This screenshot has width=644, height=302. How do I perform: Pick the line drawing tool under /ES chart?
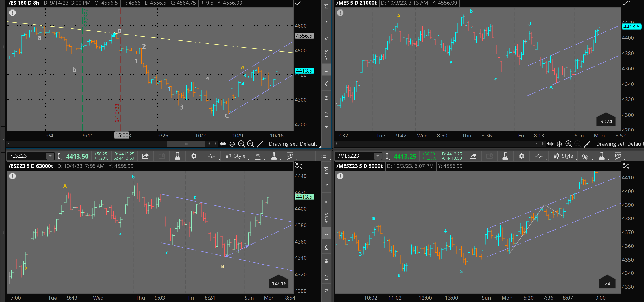point(260,144)
